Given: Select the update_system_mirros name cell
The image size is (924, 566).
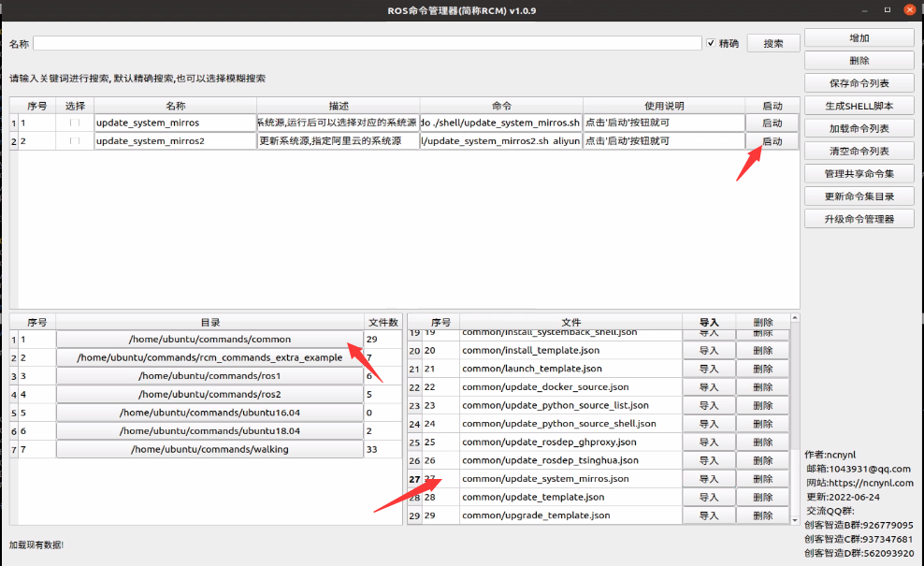Looking at the screenshot, I should pyautogui.click(x=175, y=123).
